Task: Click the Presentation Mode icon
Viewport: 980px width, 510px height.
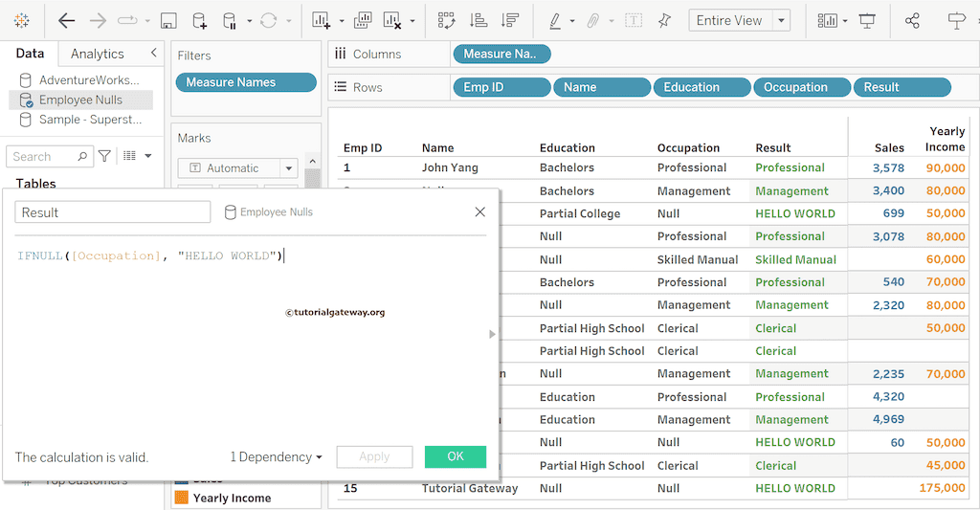Action: pyautogui.click(x=867, y=21)
